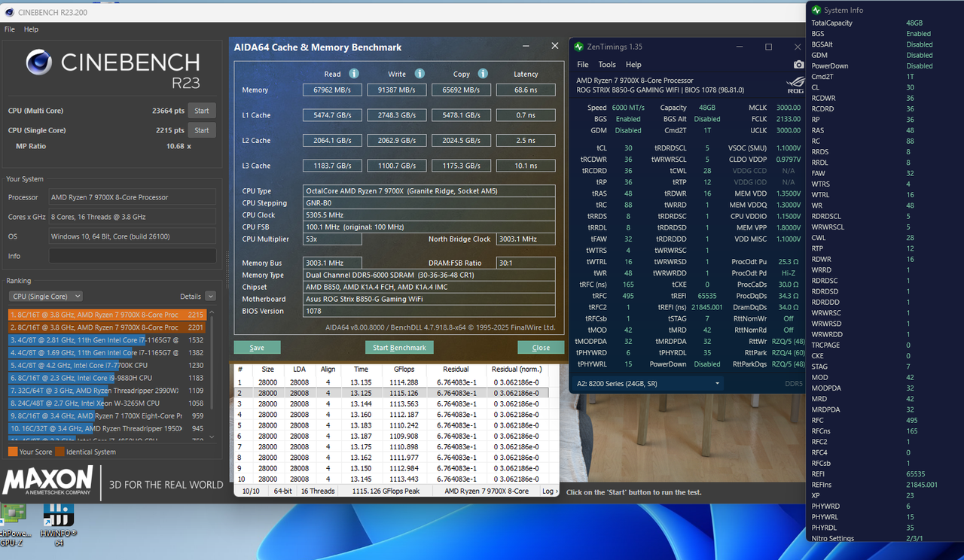
Task: Click the Processor field in Cinebench
Action: (x=133, y=197)
